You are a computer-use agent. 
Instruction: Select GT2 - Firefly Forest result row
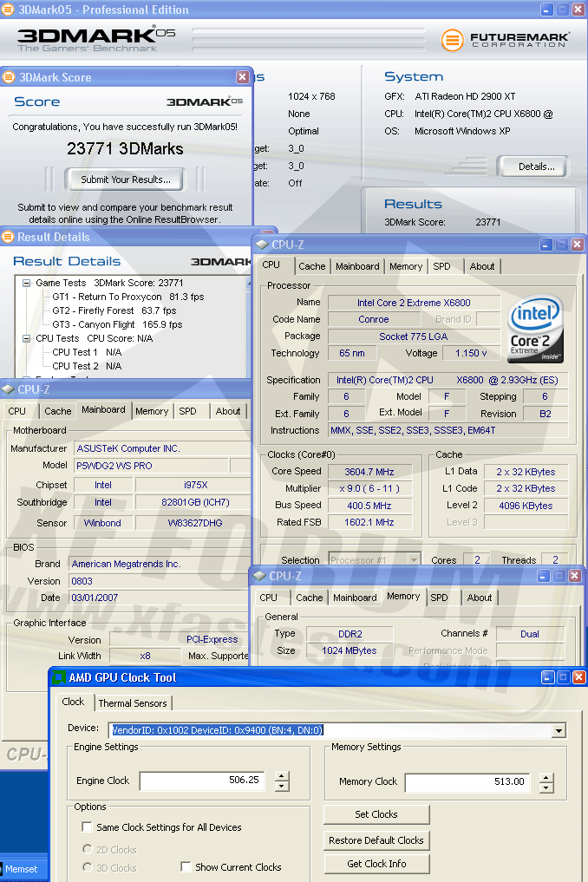114,310
